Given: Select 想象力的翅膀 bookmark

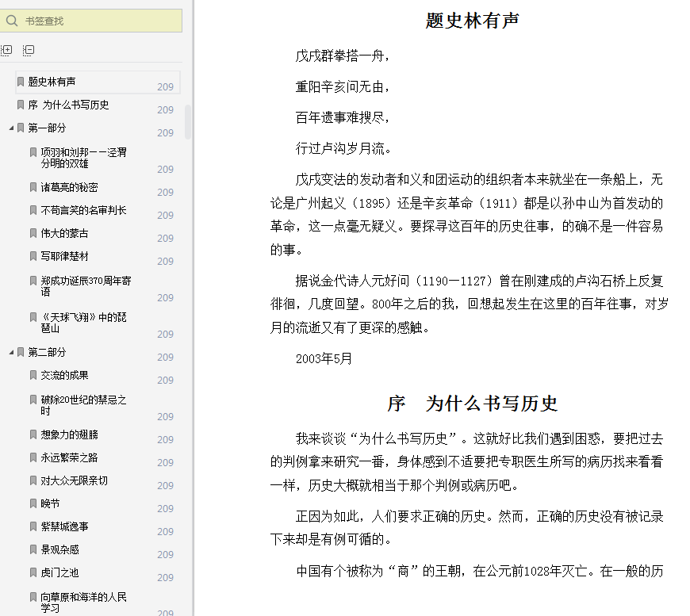Looking at the screenshot, I should click(70, 434).
